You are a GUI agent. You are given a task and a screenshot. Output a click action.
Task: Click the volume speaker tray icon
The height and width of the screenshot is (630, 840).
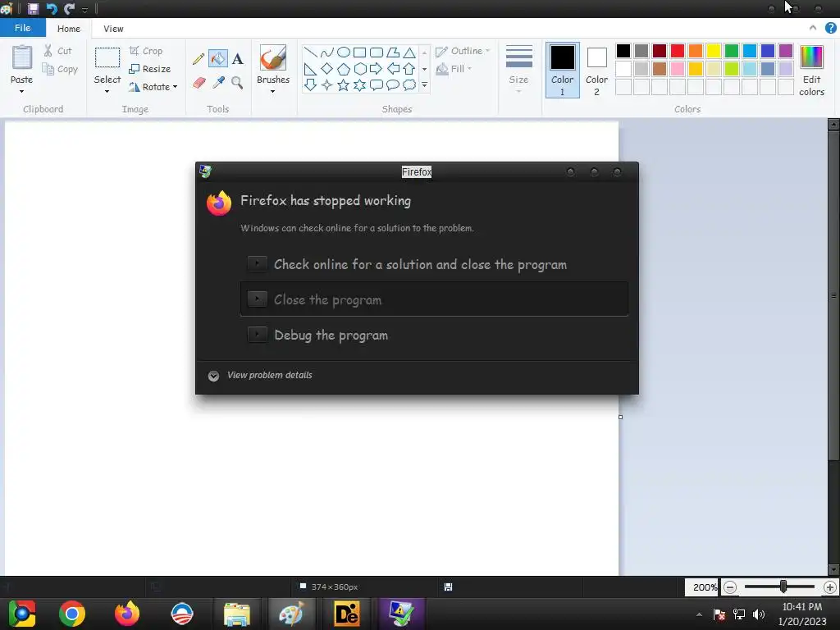(x=759, y=614)
